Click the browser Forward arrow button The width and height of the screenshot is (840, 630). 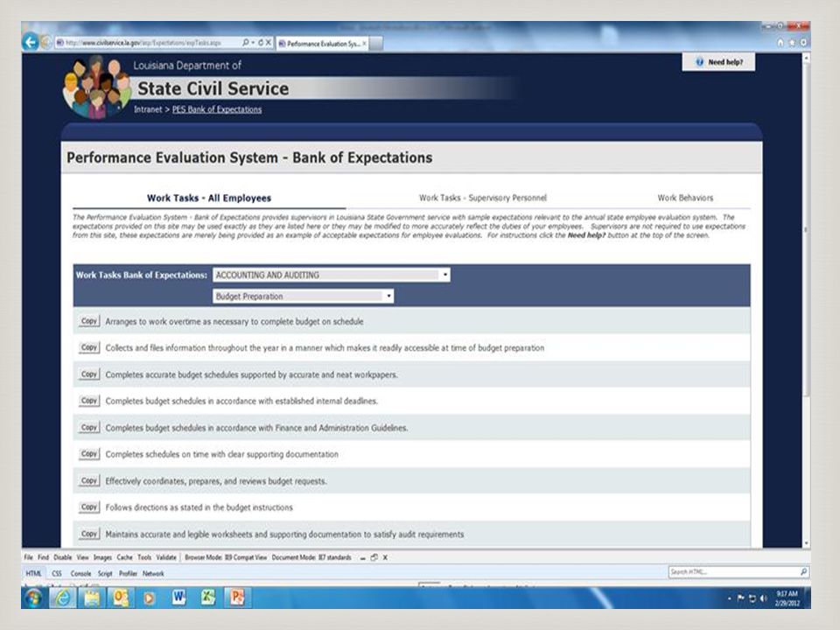point(46,42)
